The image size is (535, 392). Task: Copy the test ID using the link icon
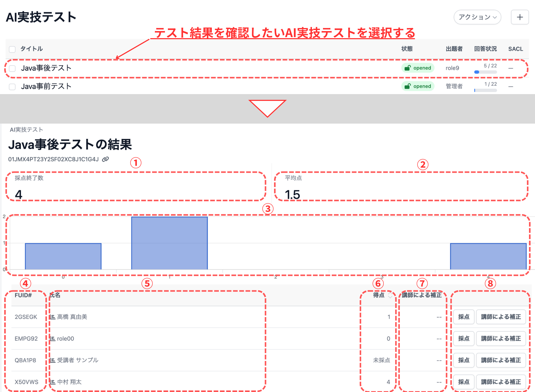click(x=106, y=159)
